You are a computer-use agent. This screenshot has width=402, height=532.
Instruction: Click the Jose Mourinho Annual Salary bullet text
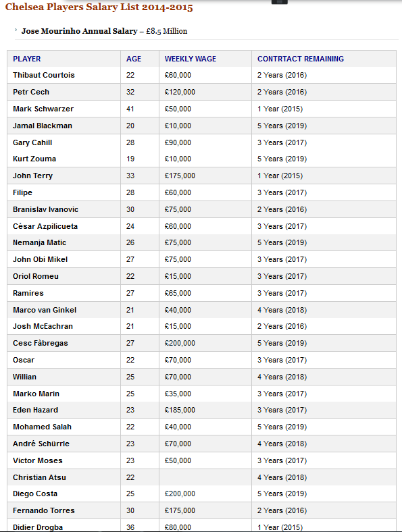[x=104, y=31]
